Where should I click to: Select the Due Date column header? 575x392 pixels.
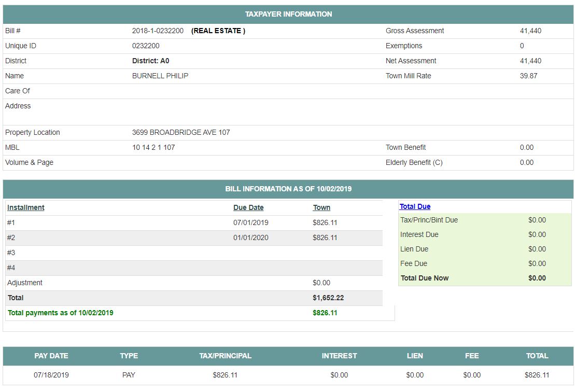[x=248, y=207]
